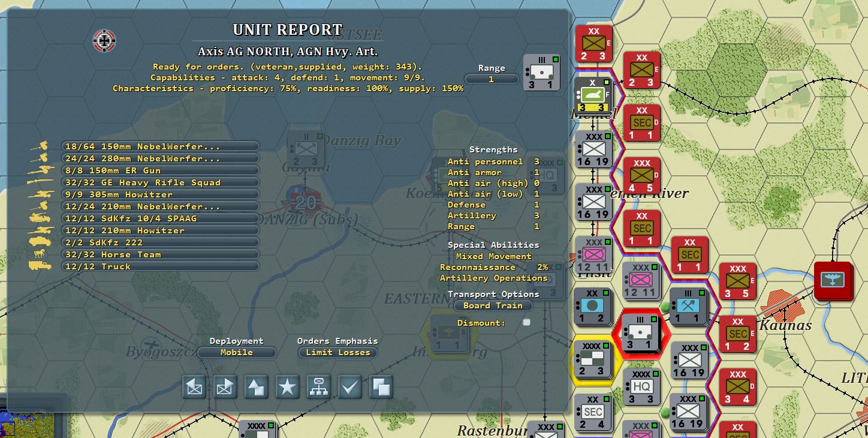Select the blue XX 1 2 counter
Screen dimensions: 868x438
point(593,306)
